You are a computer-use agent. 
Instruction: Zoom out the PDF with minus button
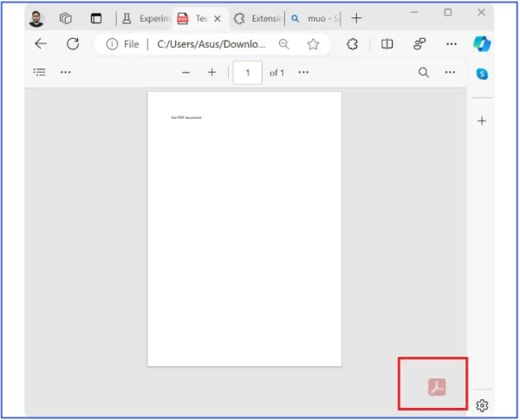tap(185, 73)
